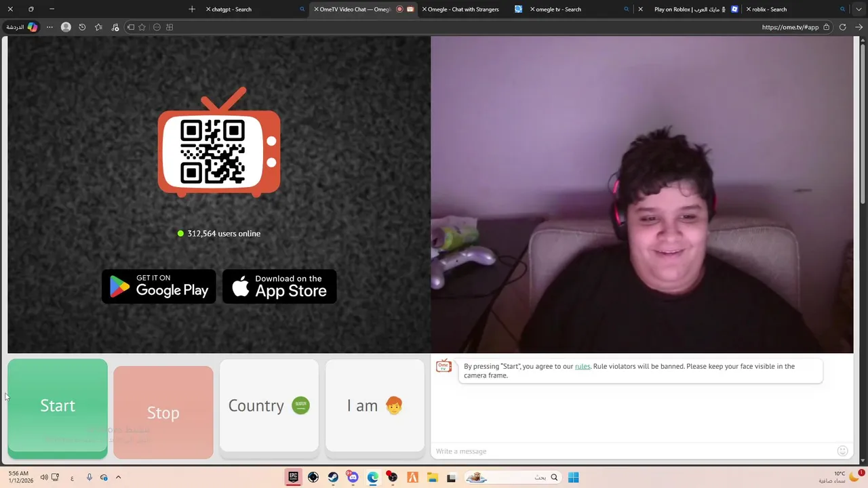Open the favorites list icon
Viewport: 868px width, 488px height.
coord(98,27)
